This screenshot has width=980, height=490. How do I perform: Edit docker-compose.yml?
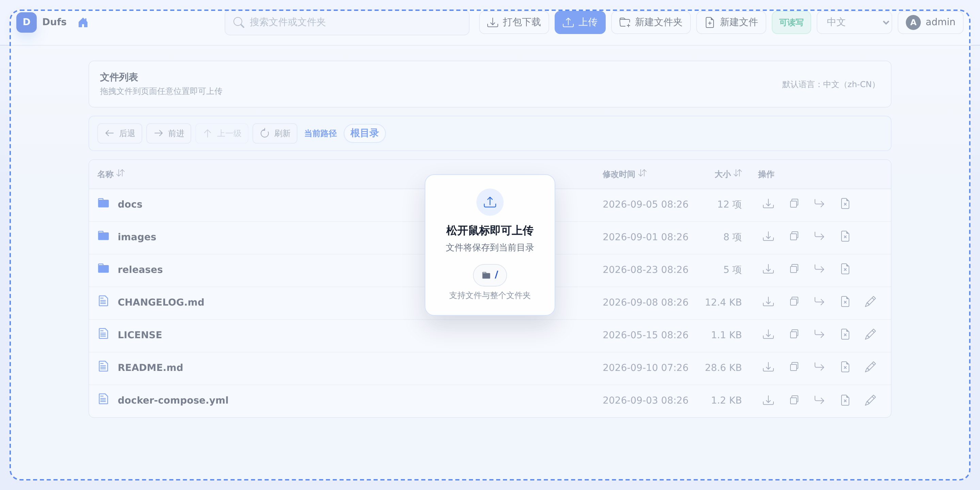pyautogui.click(x=870, y=400)
